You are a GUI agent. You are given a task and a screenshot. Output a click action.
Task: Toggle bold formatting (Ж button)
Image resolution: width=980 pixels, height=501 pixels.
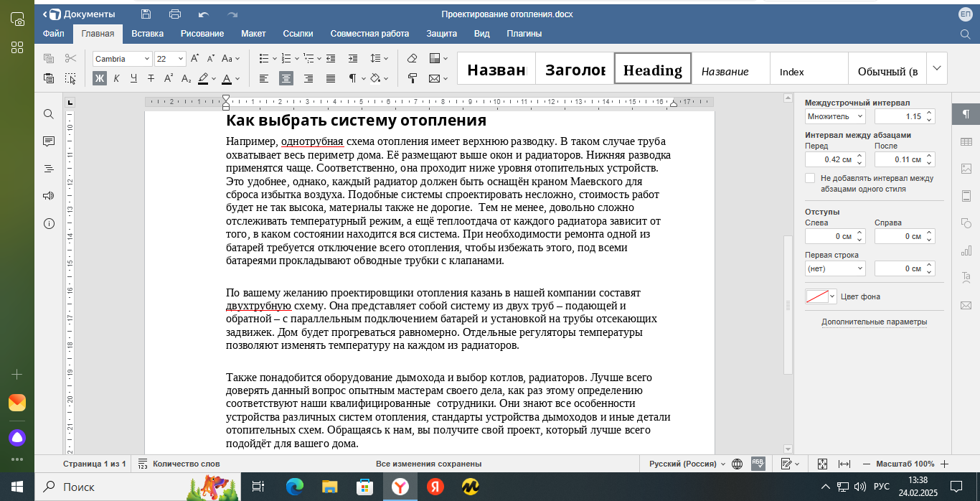point(100,78)
